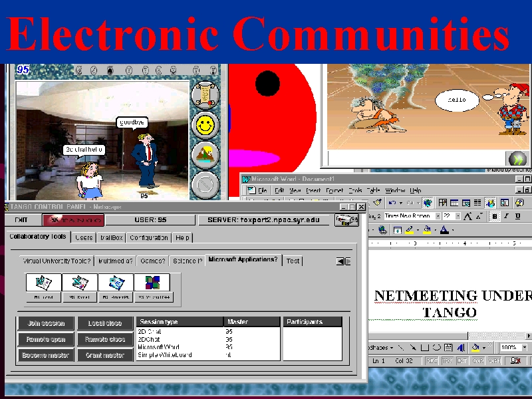Click the scroll icon in the chat sidebar

(x=205, y=94)
